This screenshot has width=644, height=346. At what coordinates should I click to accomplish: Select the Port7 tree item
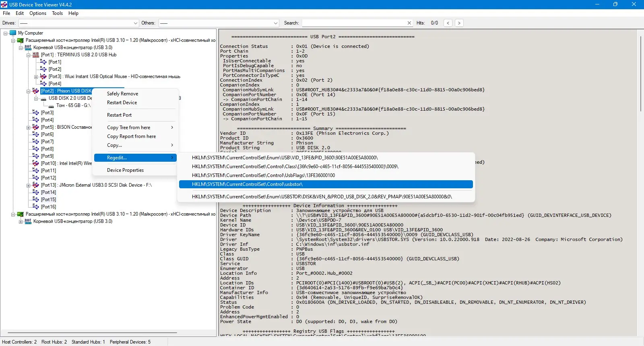(x=47, y=142)
